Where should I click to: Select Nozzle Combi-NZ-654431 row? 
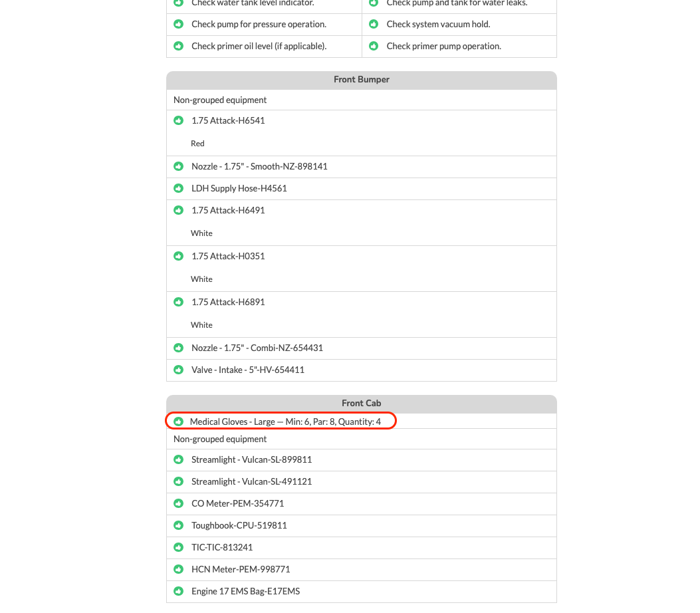point(362,348)
